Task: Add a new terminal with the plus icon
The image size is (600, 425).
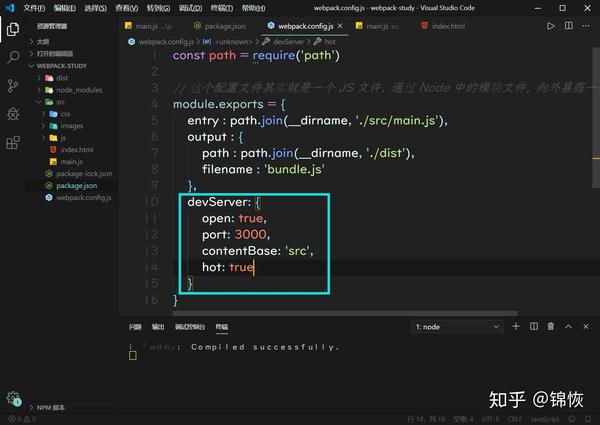Action: tap(516, 326)
